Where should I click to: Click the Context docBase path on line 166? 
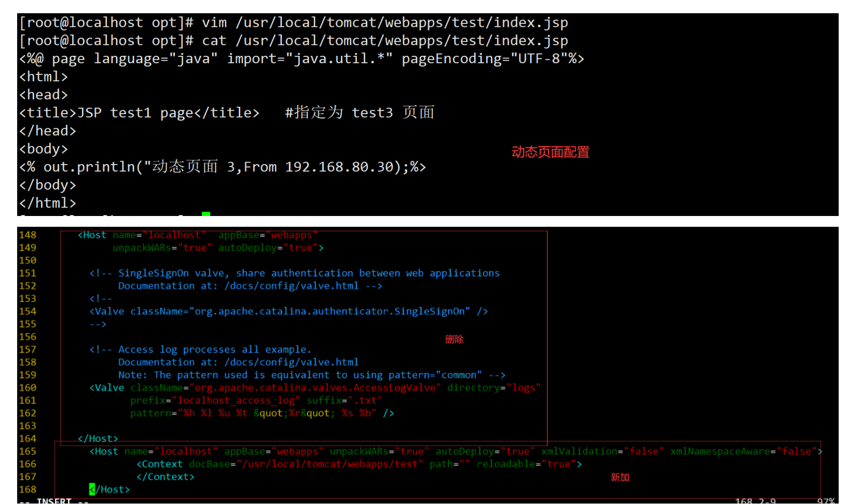[306, 464]
